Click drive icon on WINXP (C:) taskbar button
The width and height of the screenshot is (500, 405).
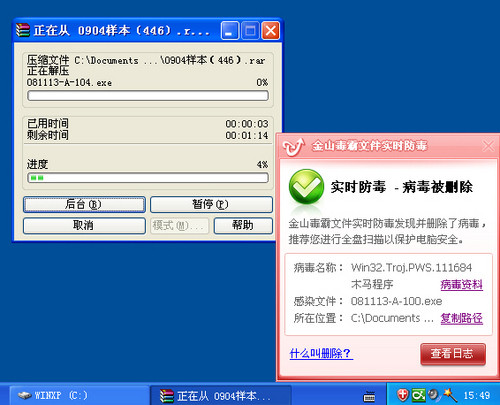(x=24, y=396)
